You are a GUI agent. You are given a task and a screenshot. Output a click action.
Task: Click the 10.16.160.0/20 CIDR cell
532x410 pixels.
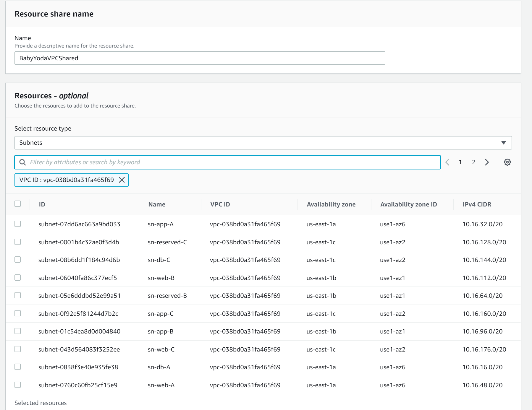[x=484, y=314]
